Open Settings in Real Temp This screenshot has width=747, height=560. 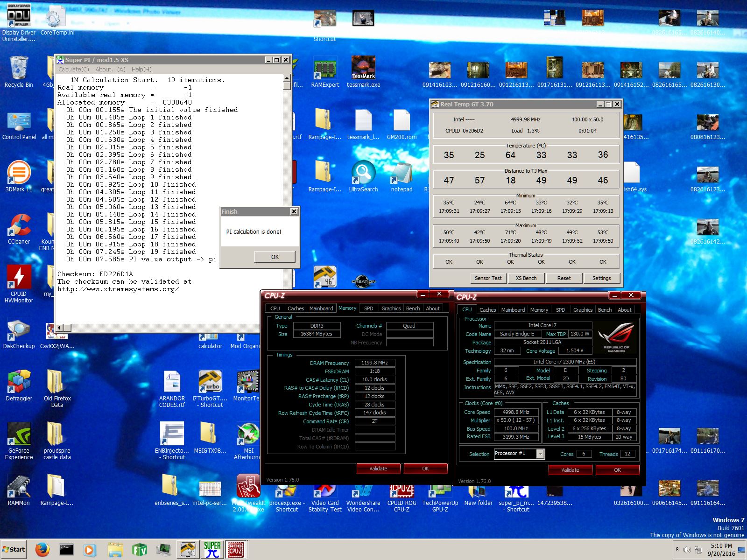601,278
